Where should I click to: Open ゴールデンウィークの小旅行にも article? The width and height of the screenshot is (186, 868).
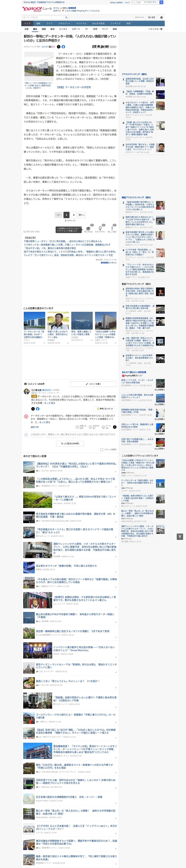pyautogui.click(x=76, y=716)
